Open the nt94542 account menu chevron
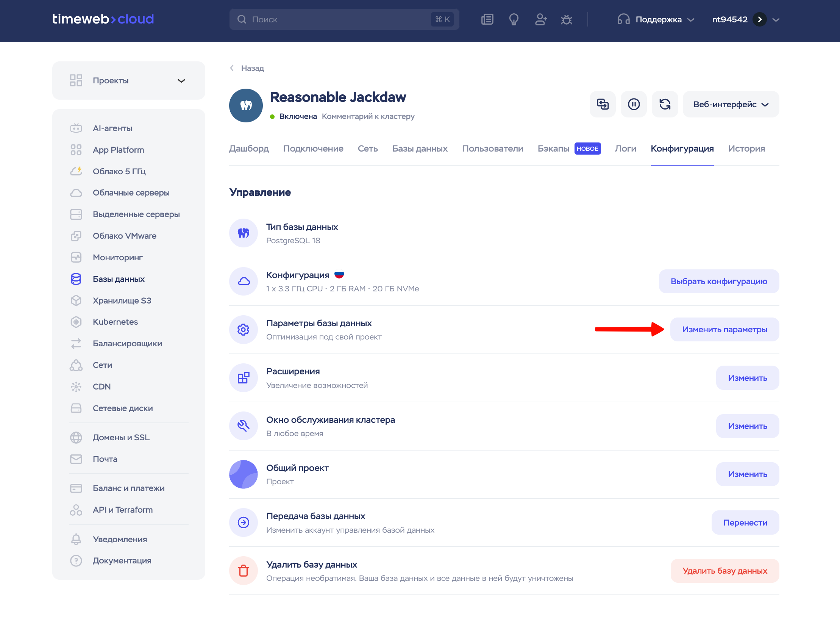The image size is (840, 632). [x=776, y=19]
